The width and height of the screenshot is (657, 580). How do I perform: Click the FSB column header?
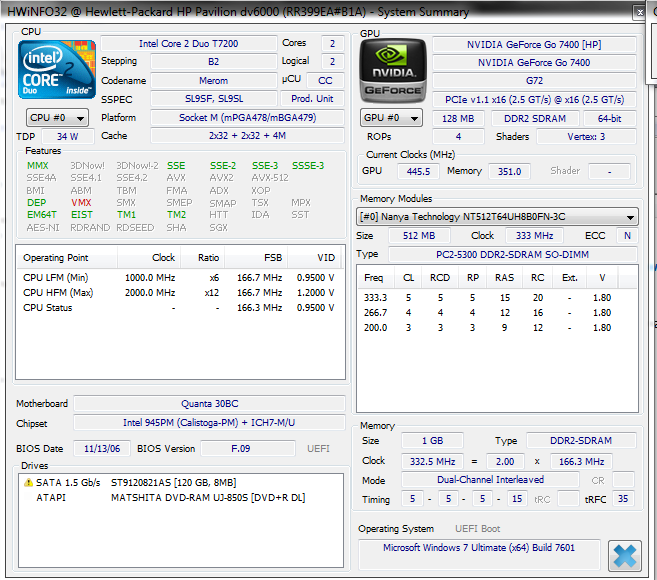pos(256,258)
